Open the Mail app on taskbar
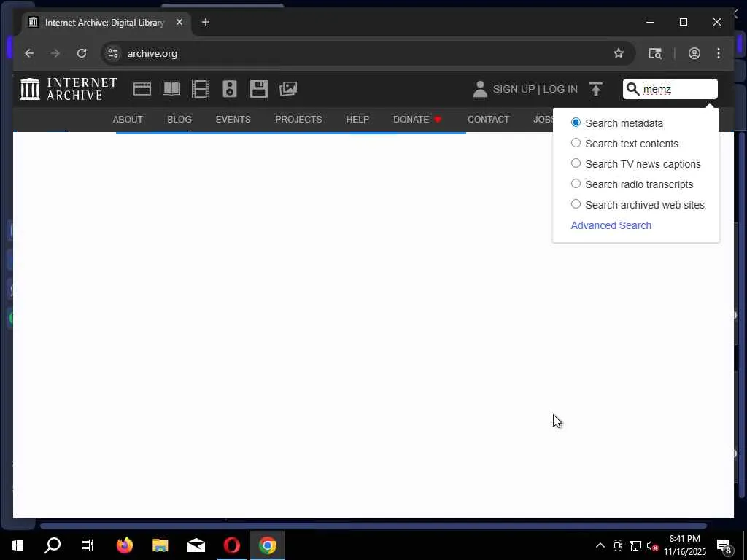 pyautogui.click(x=196, y=545)
